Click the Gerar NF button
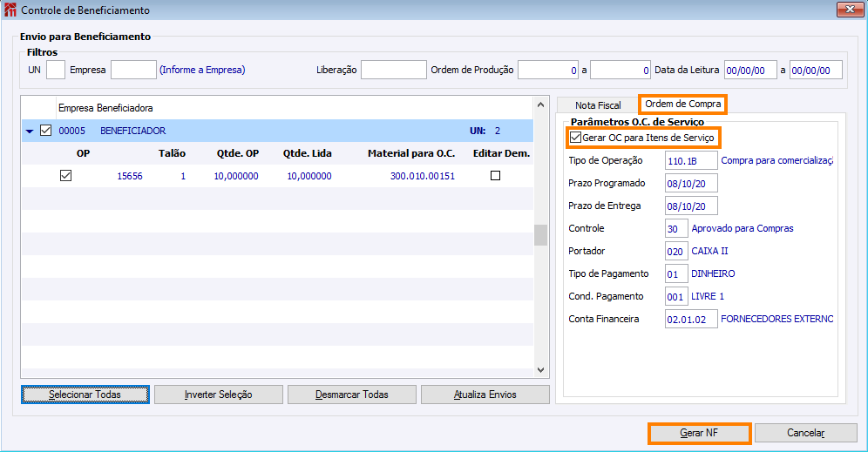The height and width of the screenshot is (452, 868). pos(699,433)
